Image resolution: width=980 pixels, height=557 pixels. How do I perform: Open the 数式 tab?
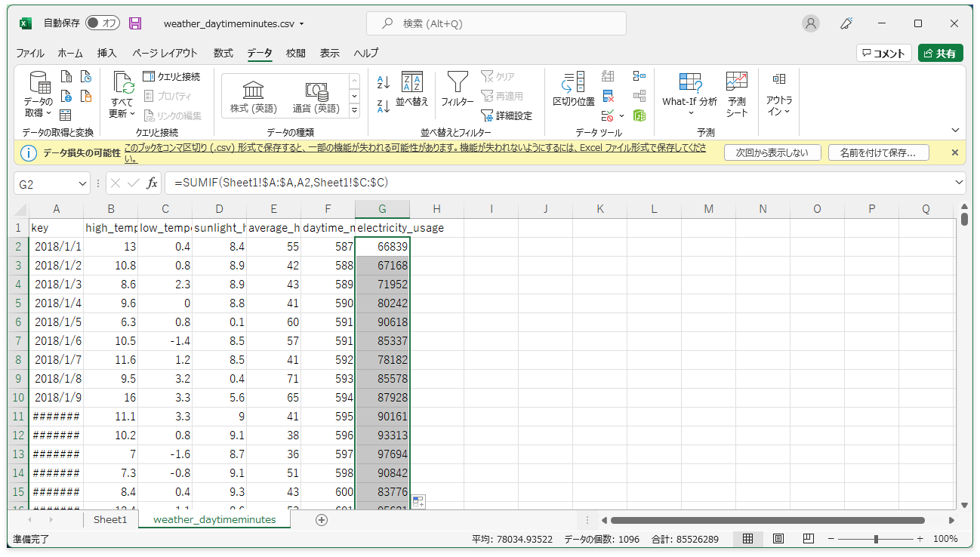(223, 54)
